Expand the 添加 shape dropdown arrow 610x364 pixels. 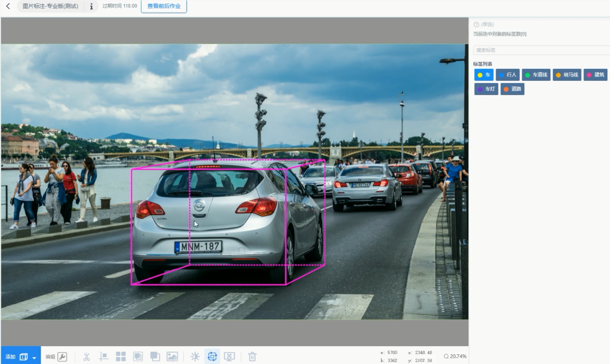point(34,357)
